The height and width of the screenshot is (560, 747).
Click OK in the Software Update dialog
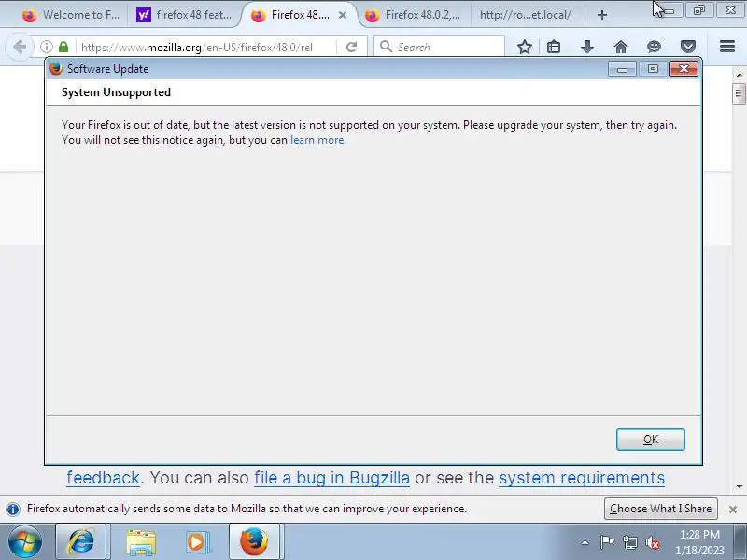[650, 439]
